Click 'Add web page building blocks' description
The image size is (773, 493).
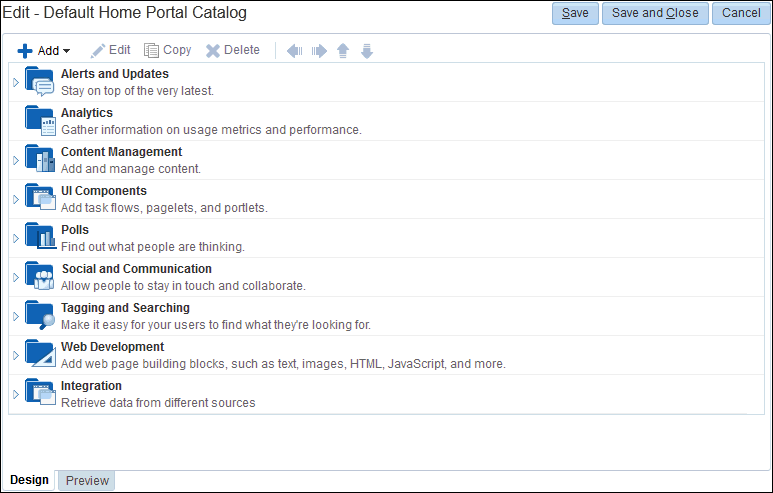coord(283,363)
